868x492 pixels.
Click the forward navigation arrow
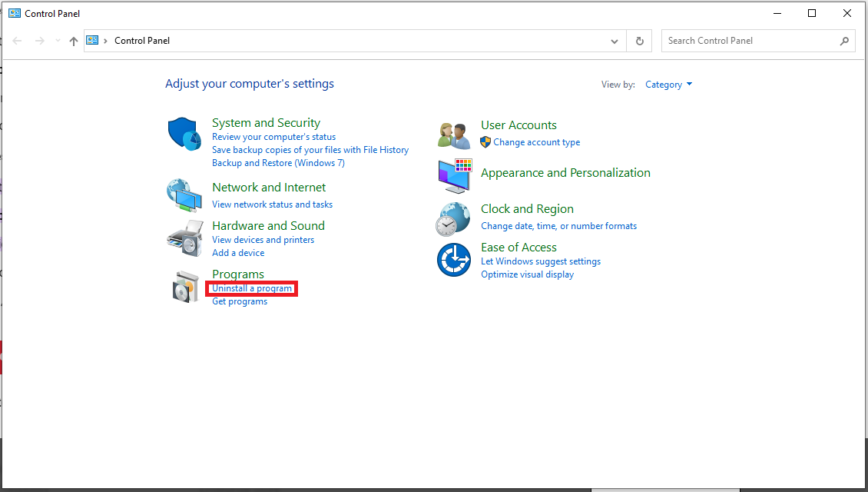coord(39,41)
